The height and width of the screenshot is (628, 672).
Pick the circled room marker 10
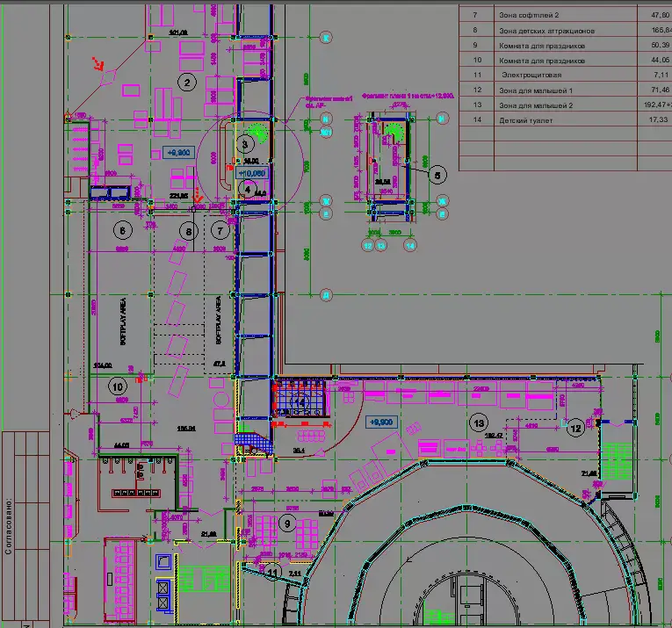pos(118,387)
